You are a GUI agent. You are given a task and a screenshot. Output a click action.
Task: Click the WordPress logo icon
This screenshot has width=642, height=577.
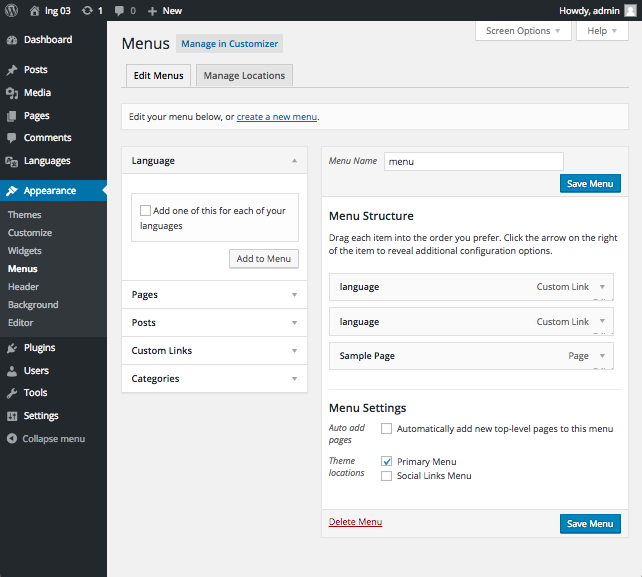12,10
